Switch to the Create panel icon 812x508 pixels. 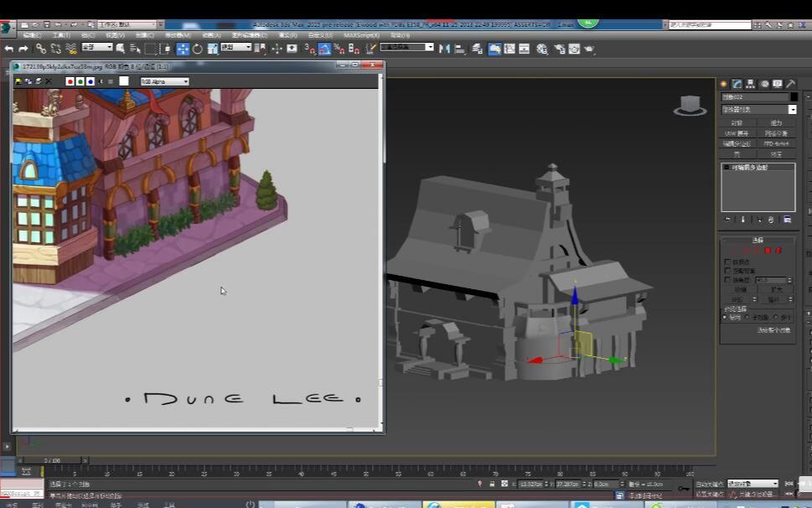tap(725, 84)
